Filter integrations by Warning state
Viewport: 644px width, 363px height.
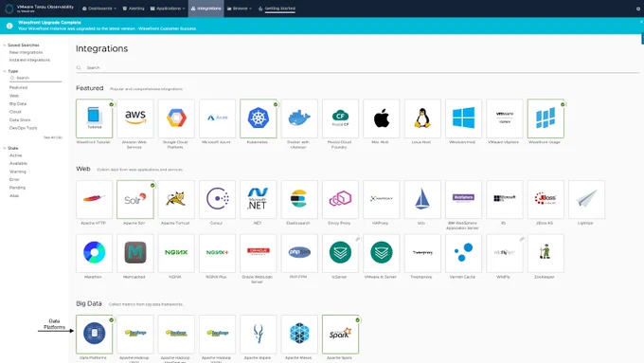coord(18,172)
